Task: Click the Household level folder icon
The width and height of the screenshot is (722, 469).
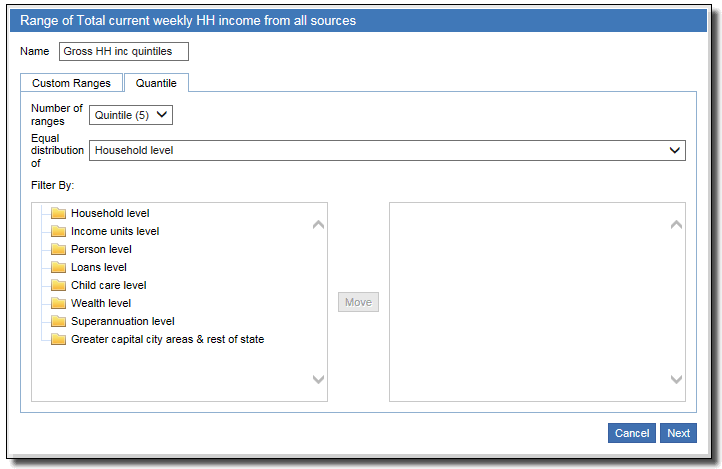Action: pos(58,213)
